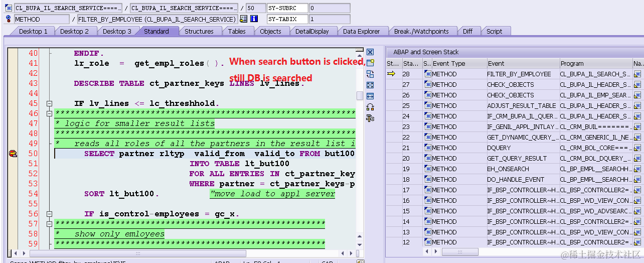This screenshot has height=263, width=644.
Task: Click METHOD icon in stack row 25
Action: tap(428, 105)
